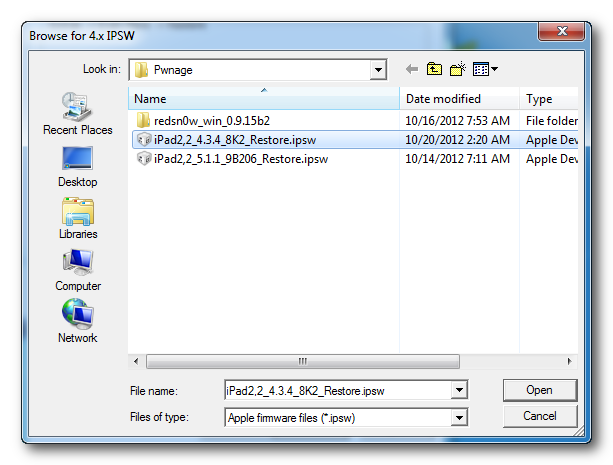Click the Open button
The height and width of the screenshot is (465, 613).
coord(540,390)
